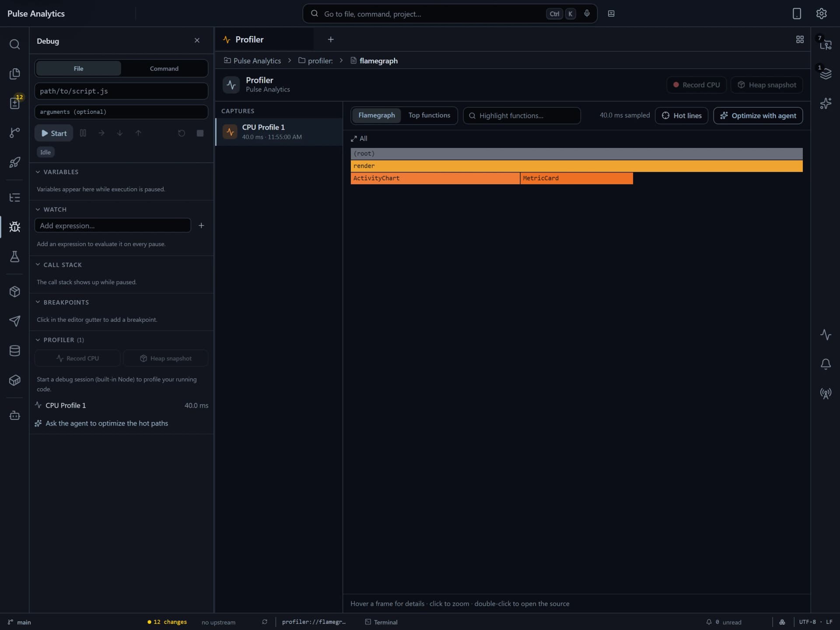Screen dimensions: 840x630
Task: Select the Command mode toggle
Action: click(164, 68)
